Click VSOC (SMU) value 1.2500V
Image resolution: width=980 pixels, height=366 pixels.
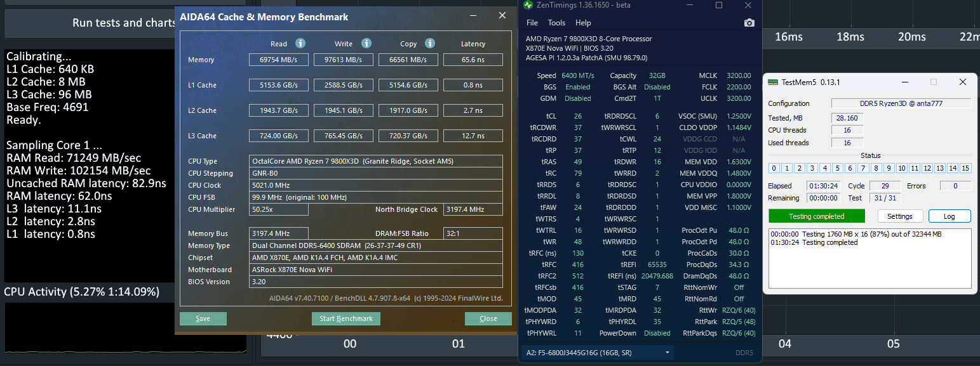pos(737,116)
